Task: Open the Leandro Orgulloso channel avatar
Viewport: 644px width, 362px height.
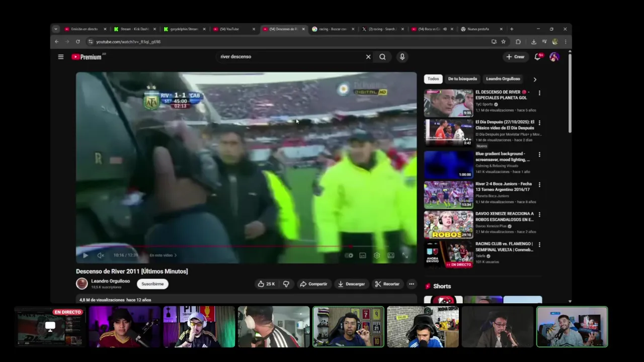Action: (82, 284)
